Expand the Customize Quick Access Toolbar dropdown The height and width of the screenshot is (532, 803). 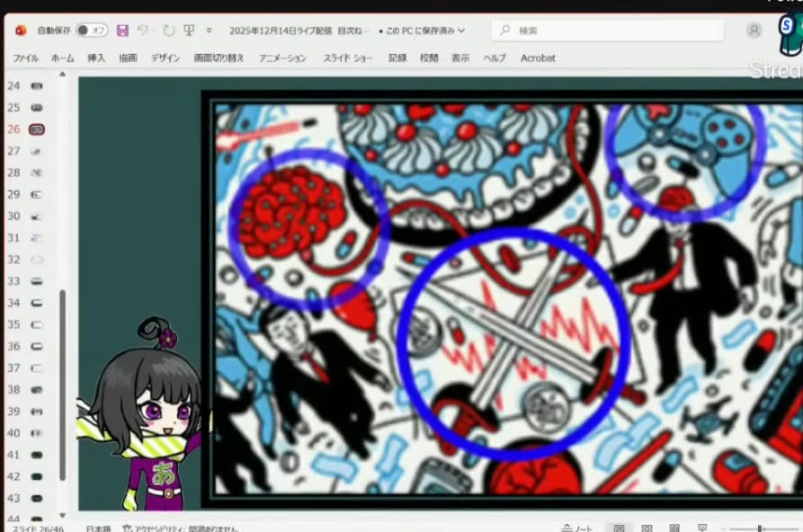210,31
